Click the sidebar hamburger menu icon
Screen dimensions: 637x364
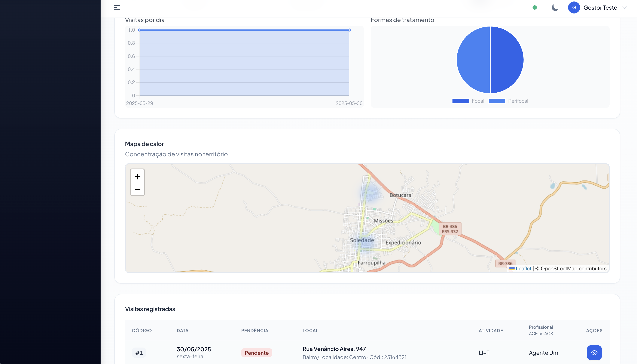(117, 7)
